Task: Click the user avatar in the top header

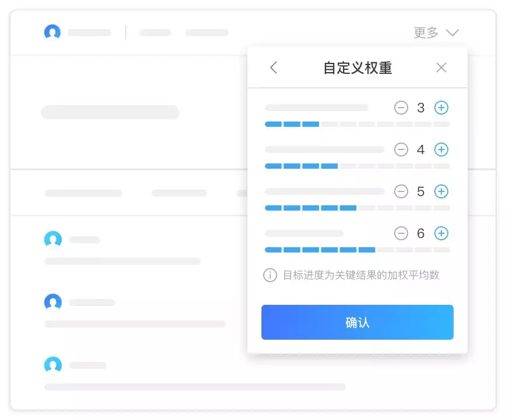Action: pyautogui.click(x=52, y=32)
